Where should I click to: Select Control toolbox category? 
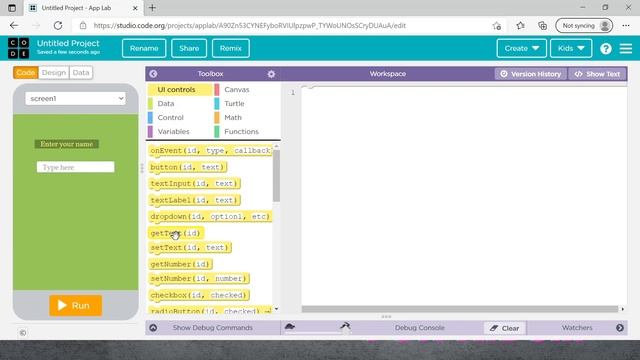[170, 118]
